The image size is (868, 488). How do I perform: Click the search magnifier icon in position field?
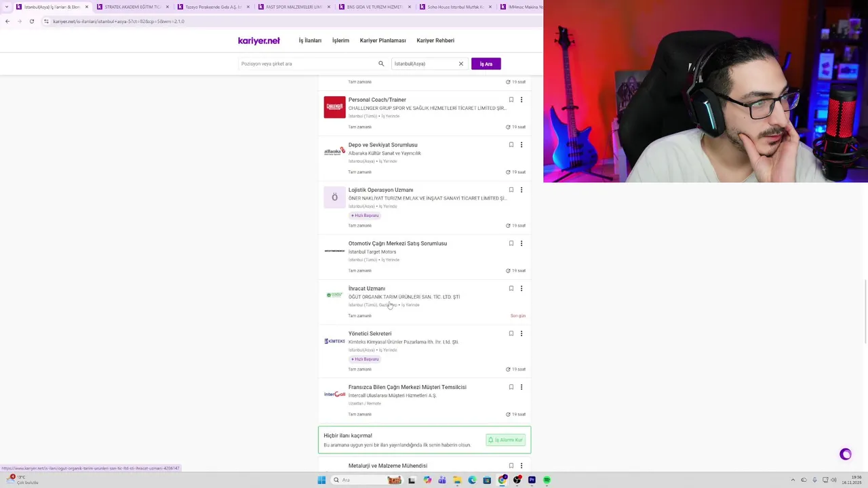tap(381, 64)
